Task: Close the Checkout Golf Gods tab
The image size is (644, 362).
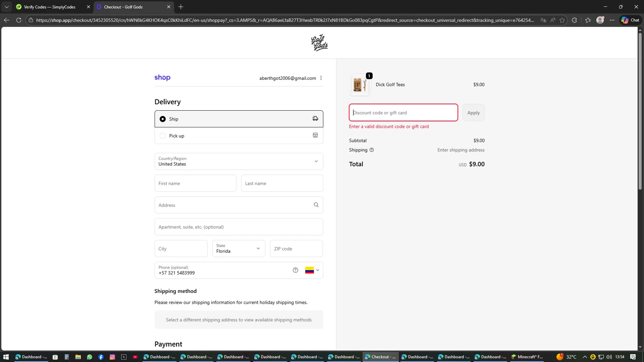Action: 169,7
